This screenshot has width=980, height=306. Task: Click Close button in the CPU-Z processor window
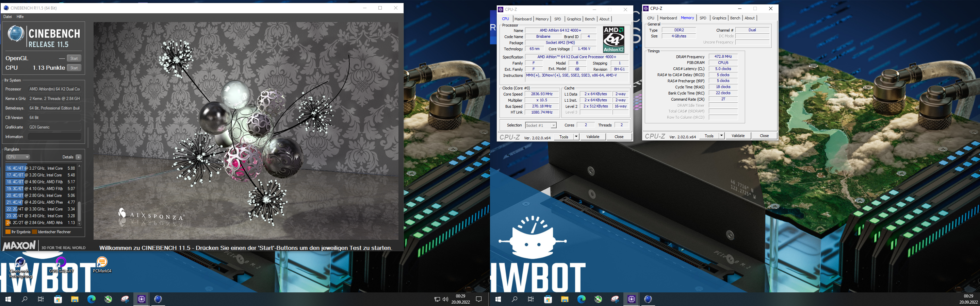coord(619,136)
